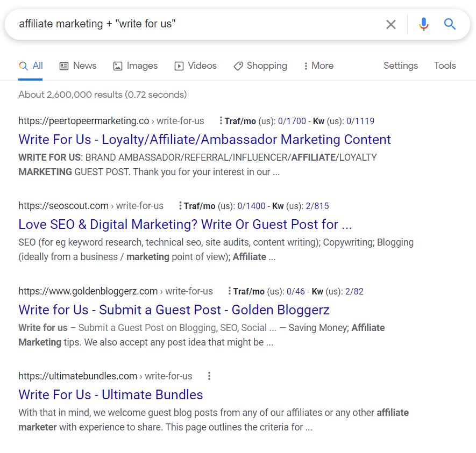Select the All results tab
Screen dimensions: 476x453
click(31, 66)
